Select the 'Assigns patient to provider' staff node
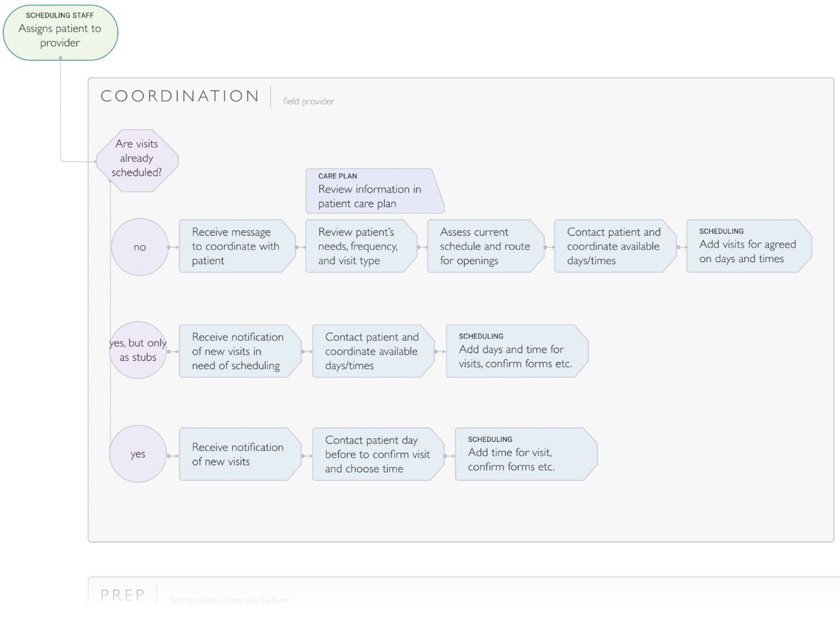Screen dimensions: 840x629 pyautogui.click(x=59, y=32)
